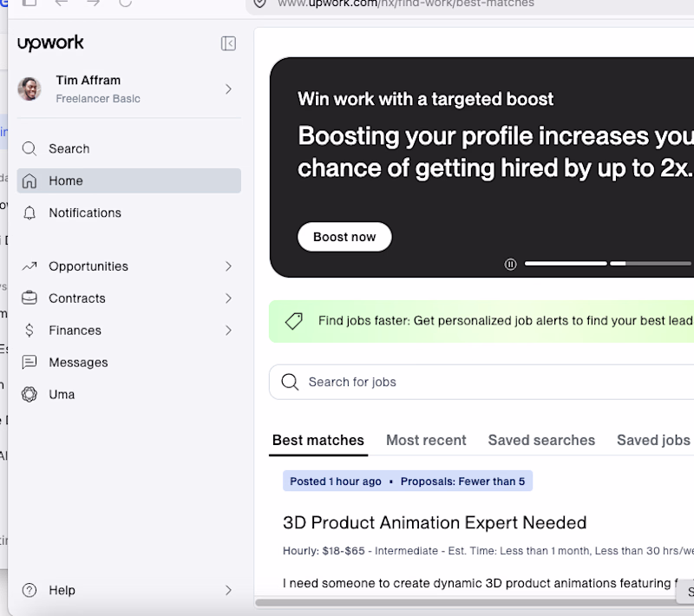This screenshot has width=694, height=616.
Task: Switch to the Best matches tab
Action: 318,441
